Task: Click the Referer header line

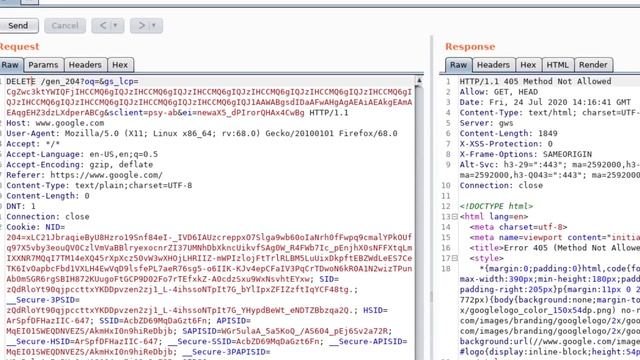Action: coord(84,175)
